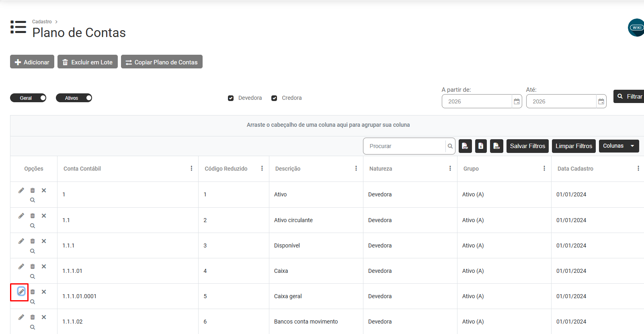644x334 pixels.
Task: Click the search magnifier in Procurar box
Action: 450,146
